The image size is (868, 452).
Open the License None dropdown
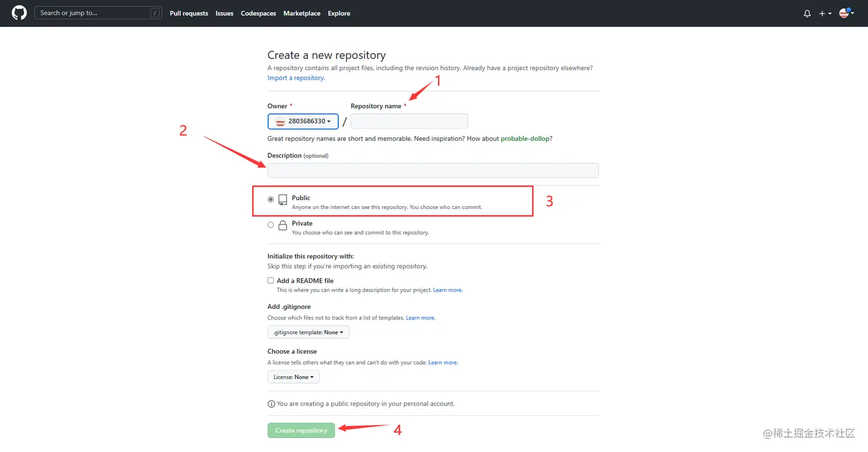coord(293,377)
